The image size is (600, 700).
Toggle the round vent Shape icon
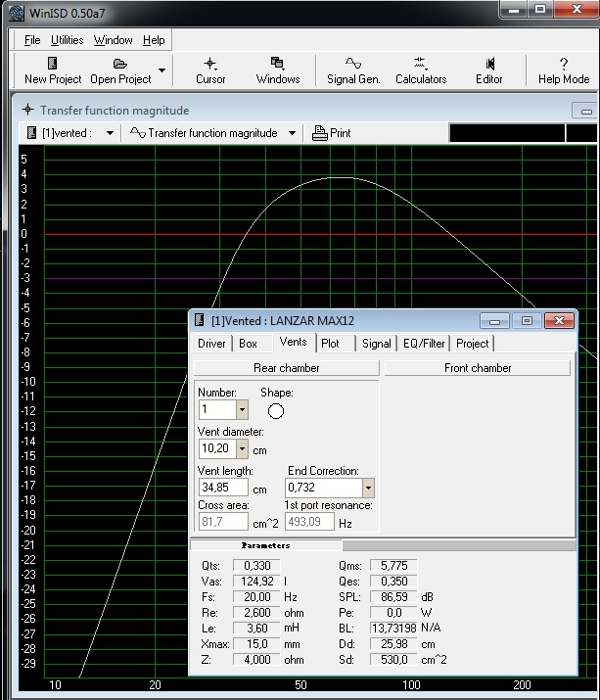tap(276, 411)
